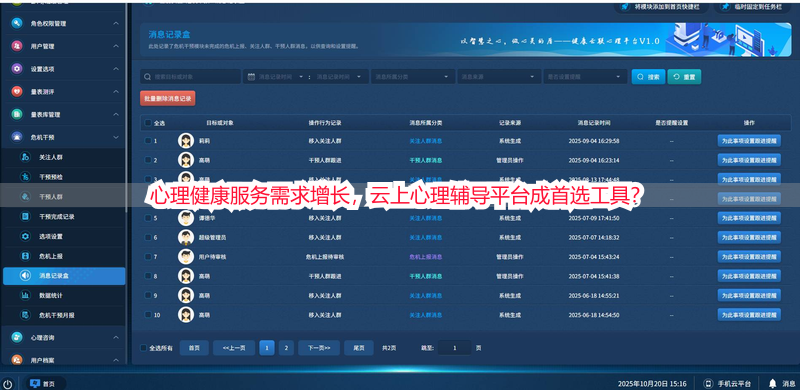
Task: Click the avatar of 超级管理员 in row 6
Action: (x=186, y=237)
